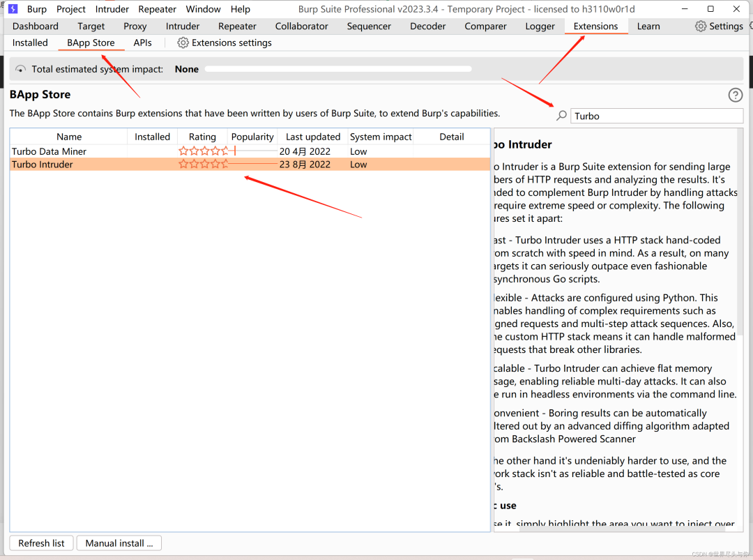The height and width of the screenshot is (560, 753).
Task: Click the Turbo Intruder detail heading
Action: point(522,144)
